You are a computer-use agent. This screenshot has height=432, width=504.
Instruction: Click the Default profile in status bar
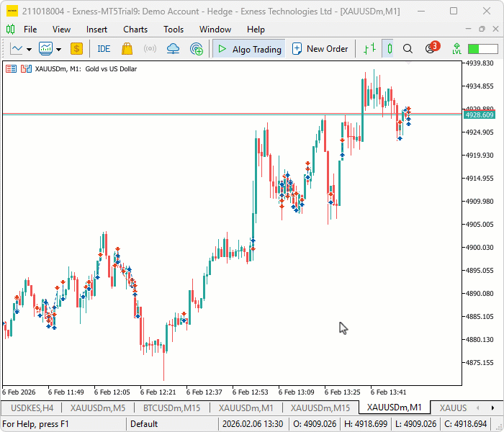[x=144, y=424]
